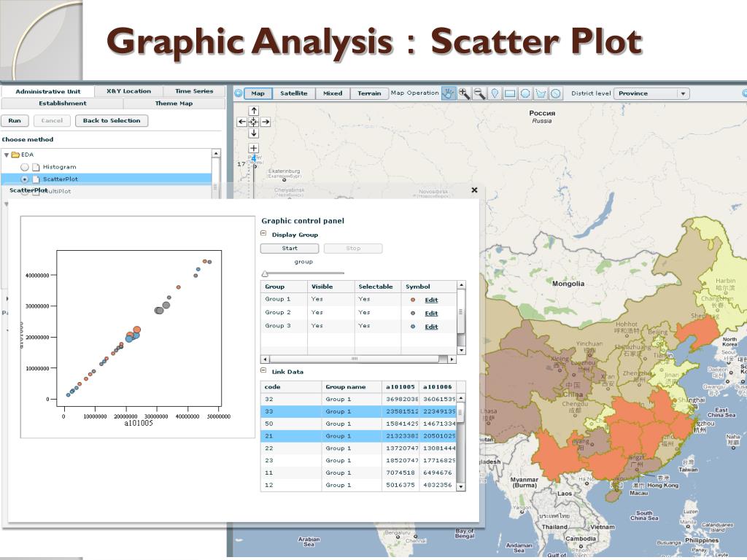The height and width of the screenshot is (560, 747).
Task: Click the Run button
Action: 15,120
